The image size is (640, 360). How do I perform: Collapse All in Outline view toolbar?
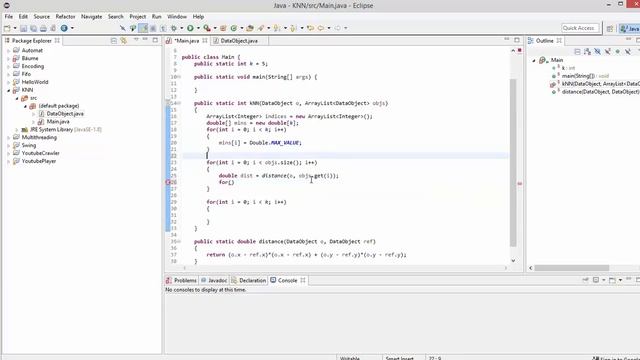coord(577,51)
